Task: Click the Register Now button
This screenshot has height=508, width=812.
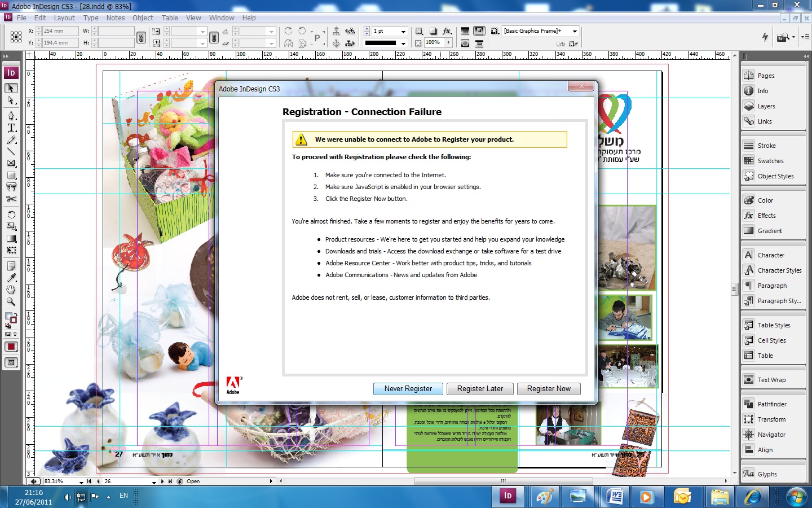Action: (x=549, y=389)
